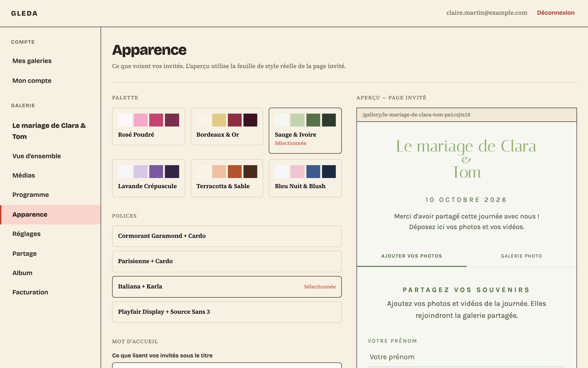588x368 pixels.
Task: Click the gold swatch in Bordeaux & Or
Action: coord(219,120)
